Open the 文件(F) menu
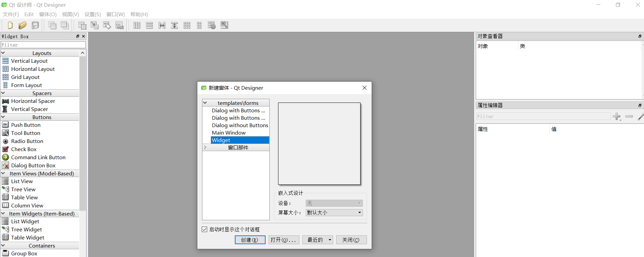The image size is (644, 257). pyautogui.click(x=11, y=14)
